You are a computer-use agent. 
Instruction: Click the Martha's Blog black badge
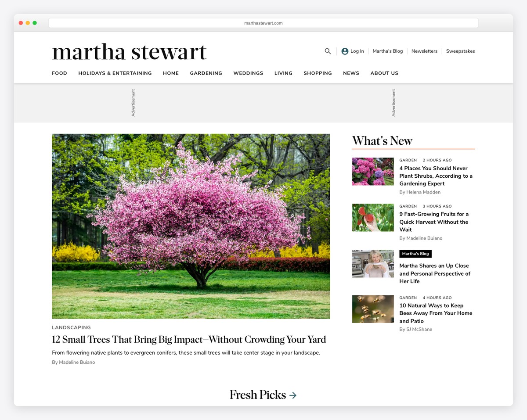[x=415, y=254]
